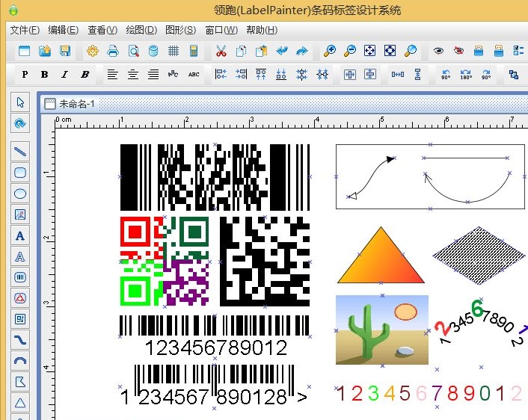The image size is (528, 420).
Task: Open the 绘图(D) menu
Action: click(141, 30)
